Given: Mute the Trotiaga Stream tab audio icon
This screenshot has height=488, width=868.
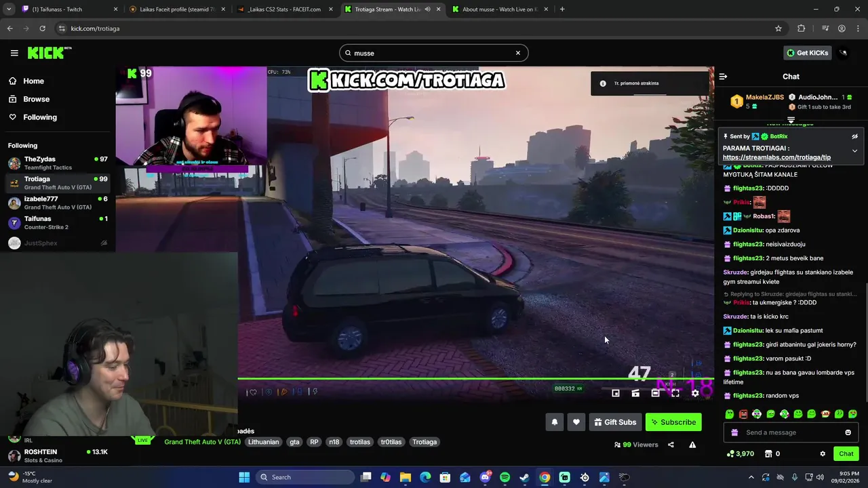Looking at the screenshot, I should [x=427, y=9].
